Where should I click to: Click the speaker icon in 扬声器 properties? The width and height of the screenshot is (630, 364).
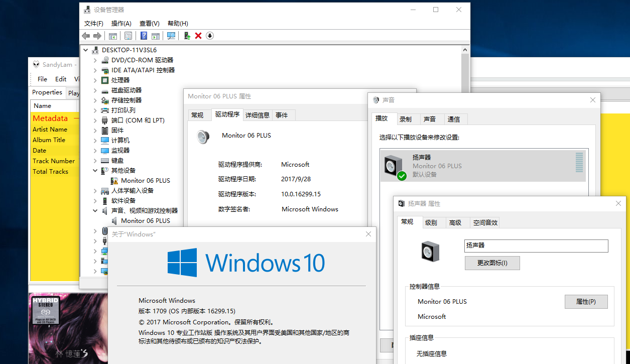click(430, 251)
